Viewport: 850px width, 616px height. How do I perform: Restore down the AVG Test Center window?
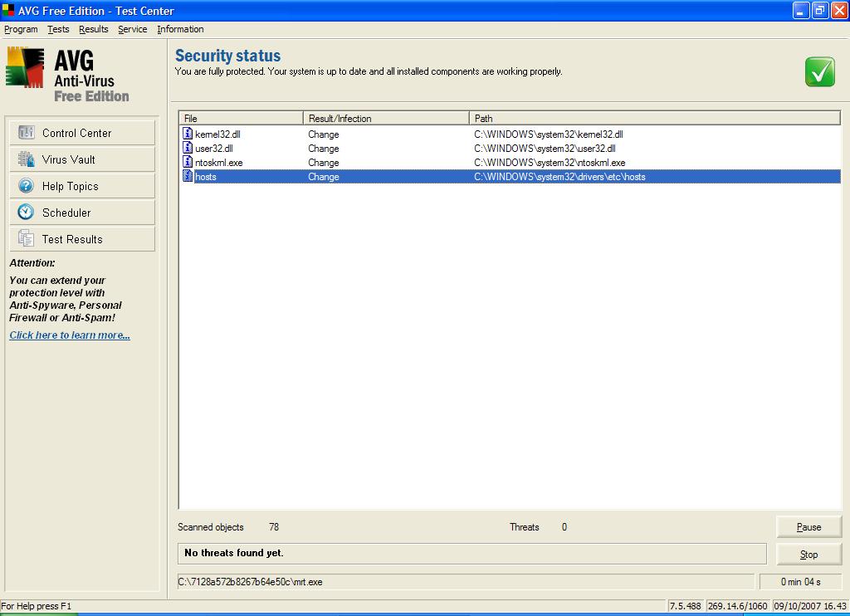click(820, 10)
